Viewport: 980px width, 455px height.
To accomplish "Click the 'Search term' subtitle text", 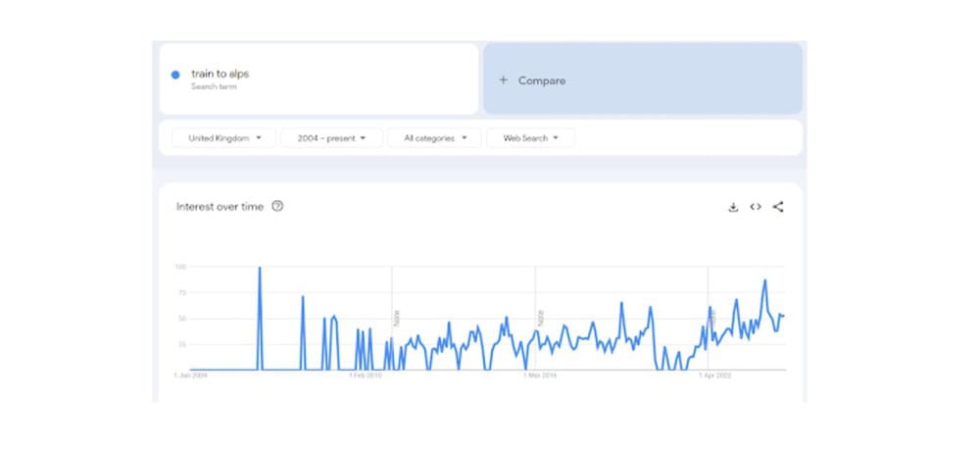I will [x=214, y=87].
